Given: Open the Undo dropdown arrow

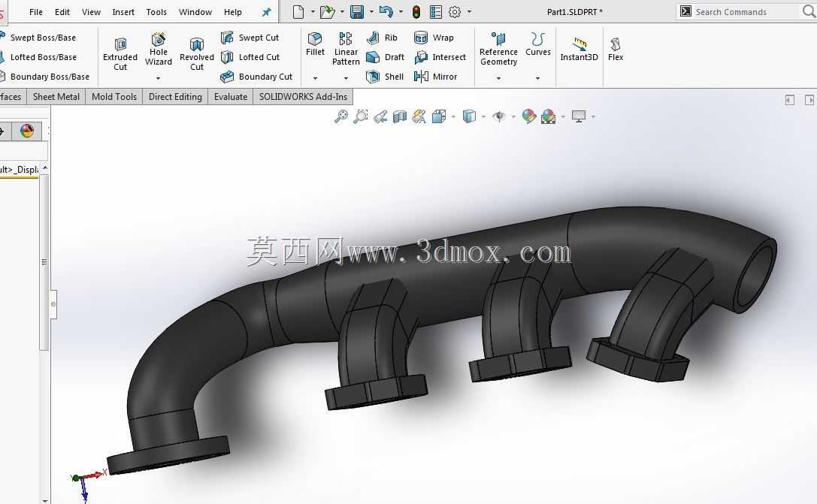Looking at the screenshot, I should coord(401,11).
